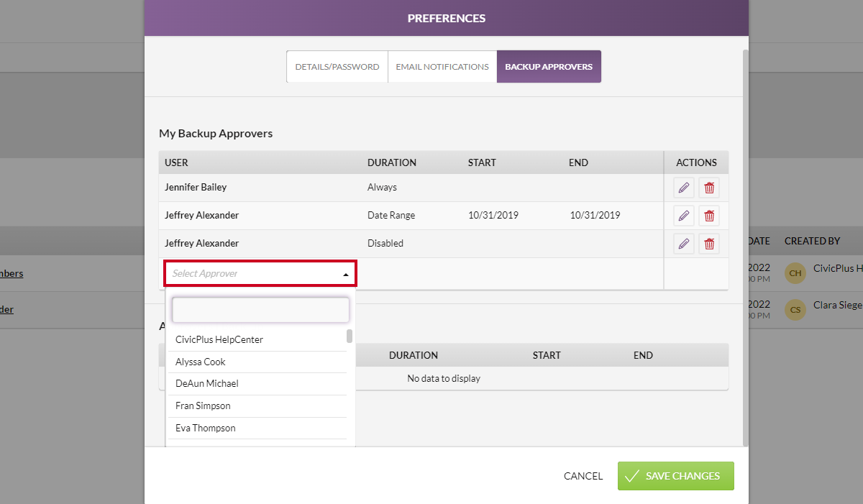Click the CH avatar in background page
The width and height of the screenshot is (863, 504).
[795, 273]
